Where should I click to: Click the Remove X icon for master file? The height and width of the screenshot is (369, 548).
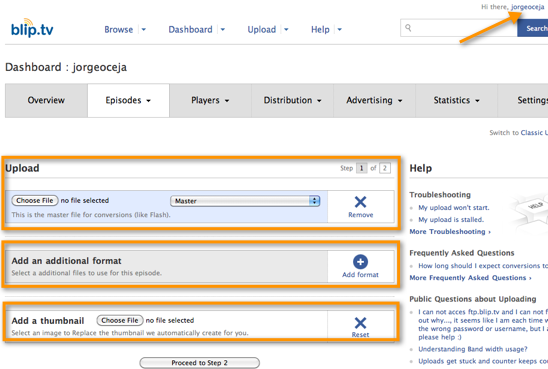(x=360, y=202)
